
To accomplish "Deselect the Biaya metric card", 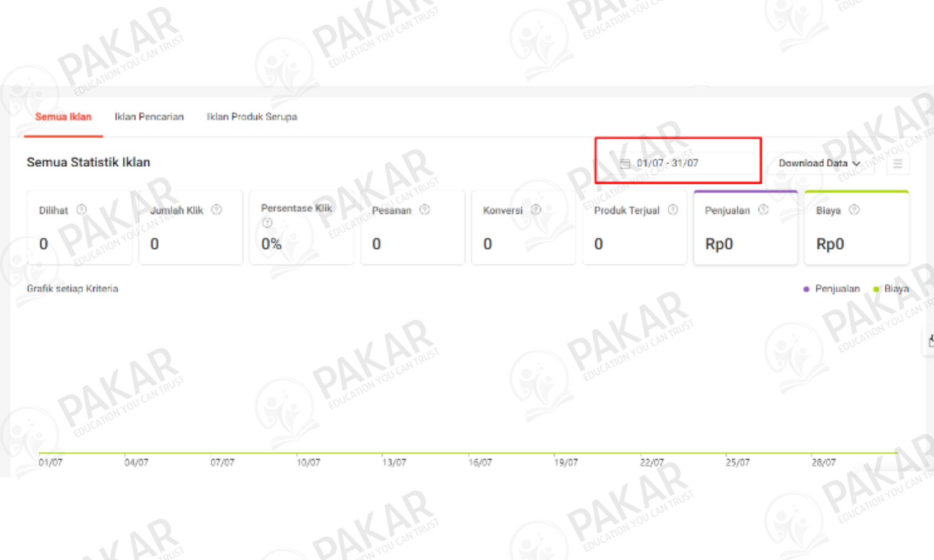I will [x=857, y=228].
